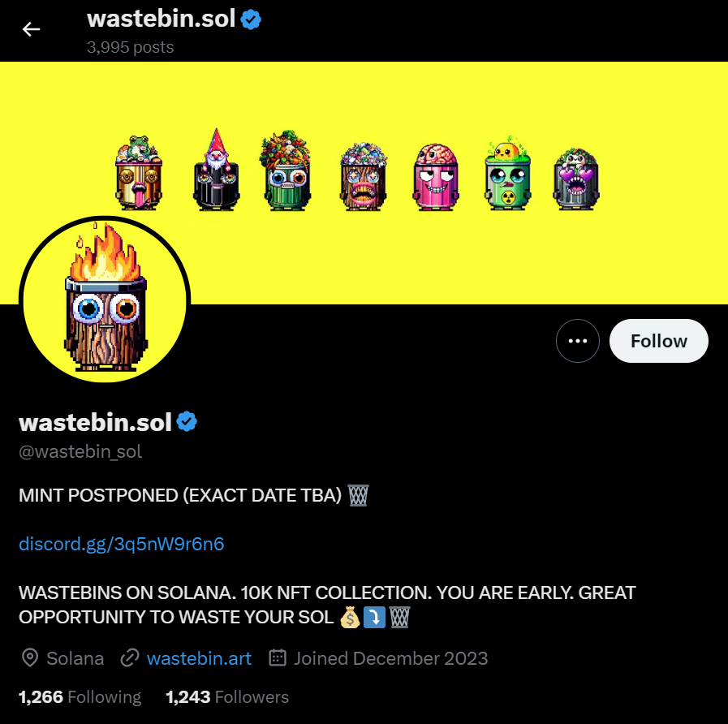Click the @wastebin_sol handle text

tap(80, 451)
